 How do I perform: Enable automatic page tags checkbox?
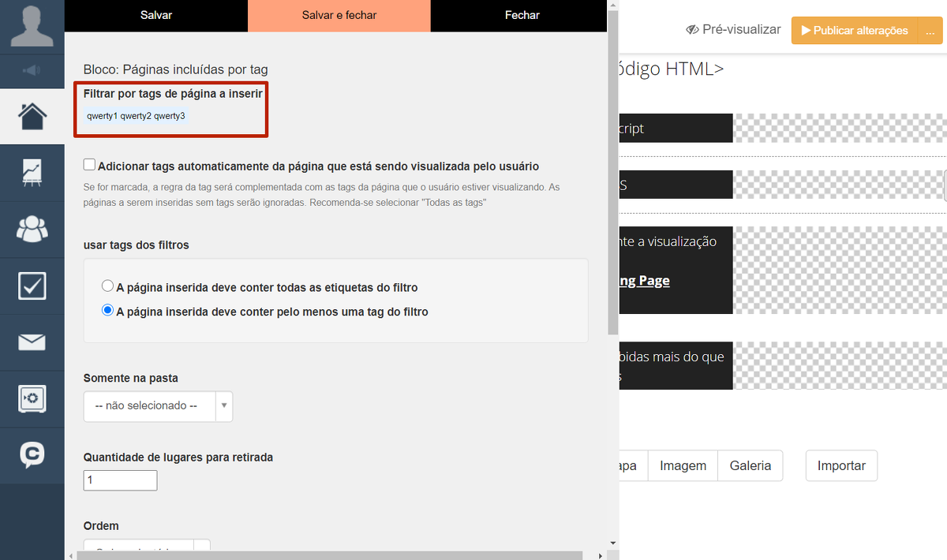(x=90, y=166)
